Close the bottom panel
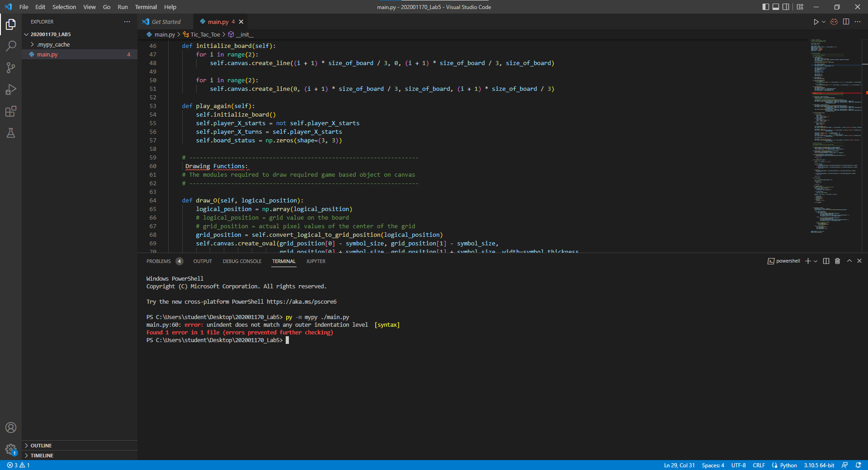Screen dimensions: 868x470 point(859,261)
